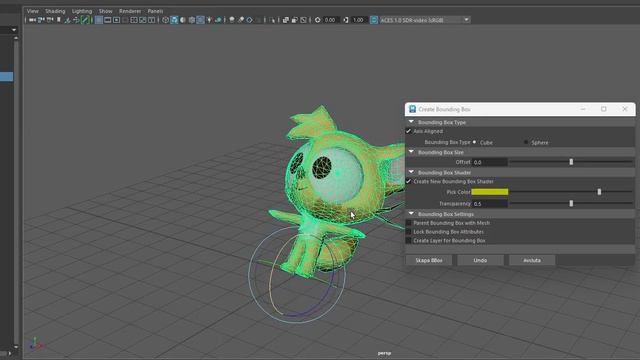The height and width of the screenshot is (360, 640).
Task: Toggle Use Default Material icon
Action: point(183,20)
